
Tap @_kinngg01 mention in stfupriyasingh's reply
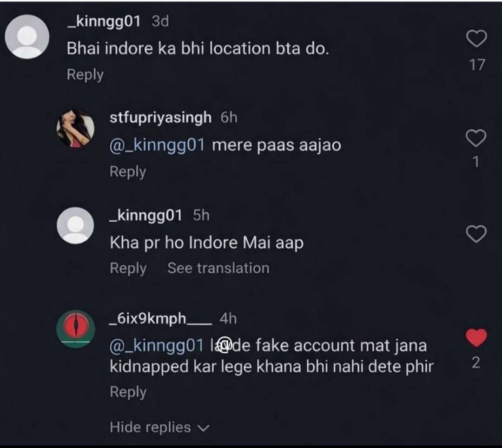[x=157, y=145]
